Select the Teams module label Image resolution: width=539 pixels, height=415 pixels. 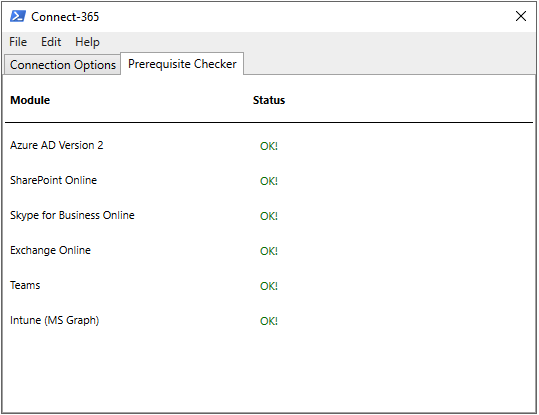pos(25,285)
